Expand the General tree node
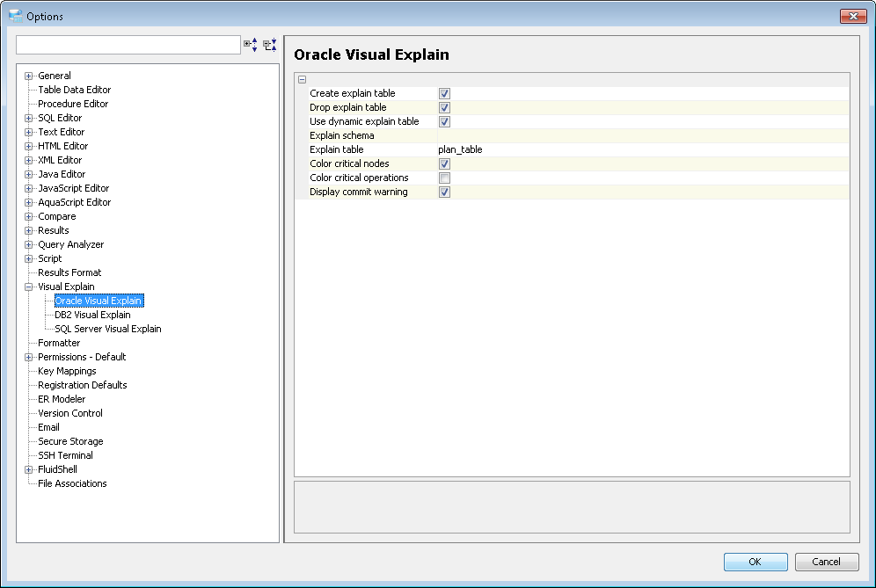The image size is (876, 588). pos(28,76)
